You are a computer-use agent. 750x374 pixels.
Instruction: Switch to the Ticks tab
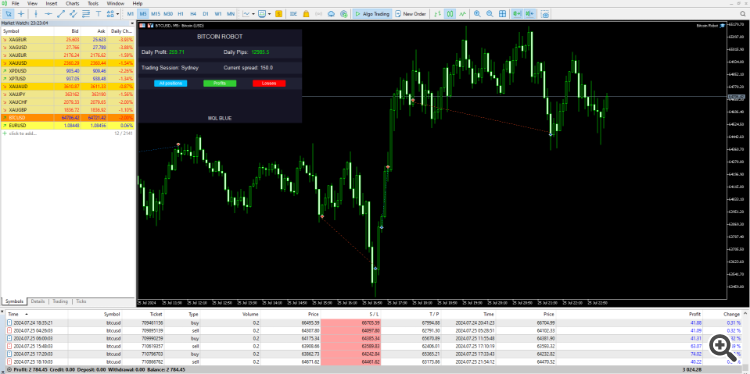[x=81, y=301]
